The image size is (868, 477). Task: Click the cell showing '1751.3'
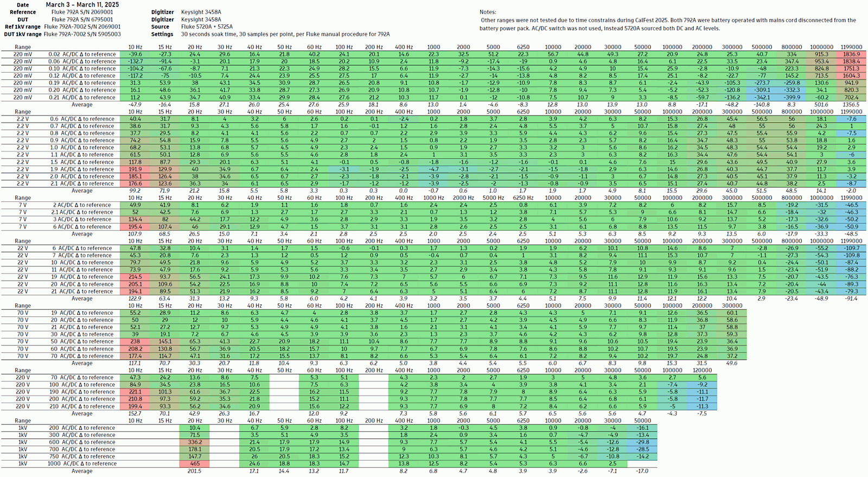pos(851,68)
